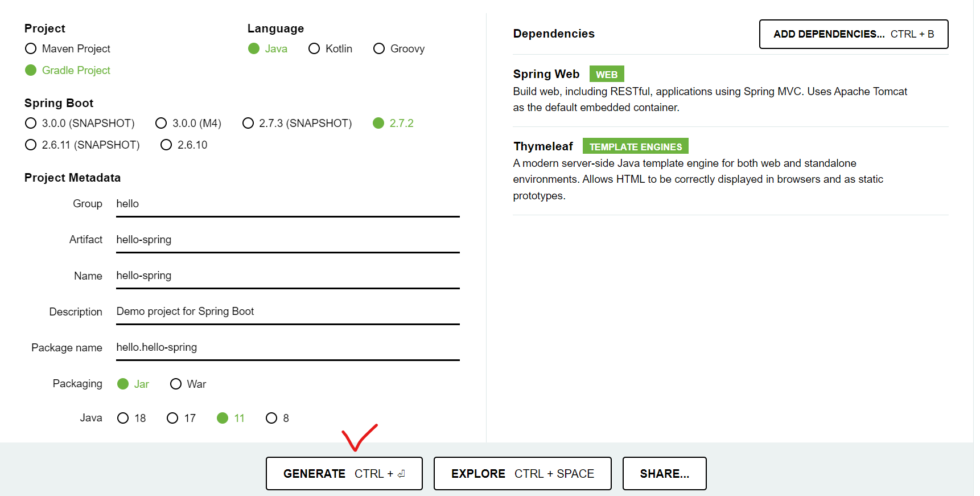Click the Name input field
980x496 pixels.
[288, 276]
